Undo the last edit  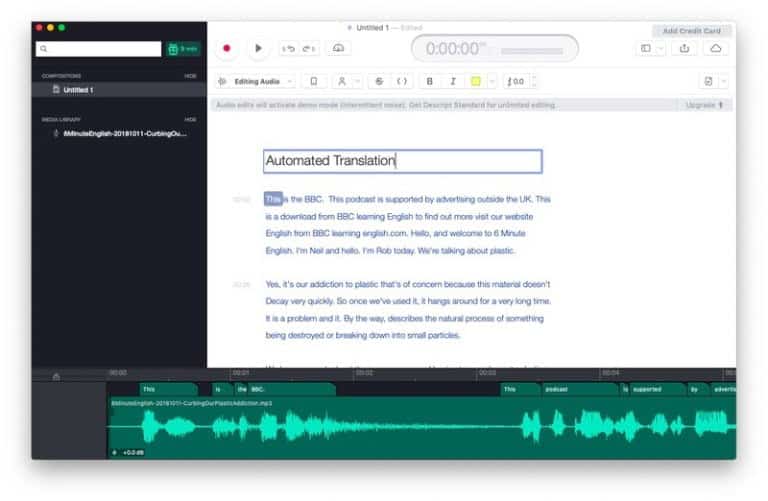288,48
